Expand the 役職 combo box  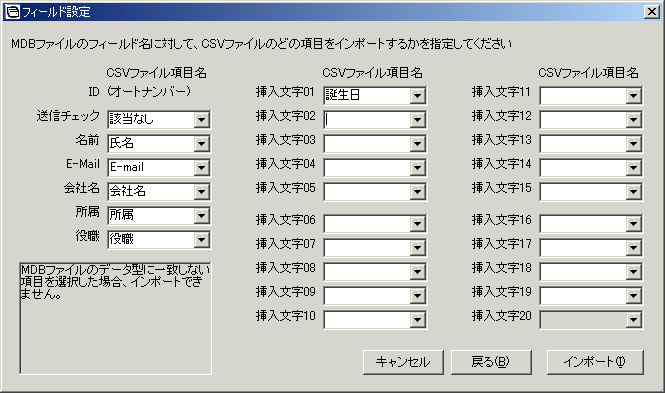pos(201,240)
